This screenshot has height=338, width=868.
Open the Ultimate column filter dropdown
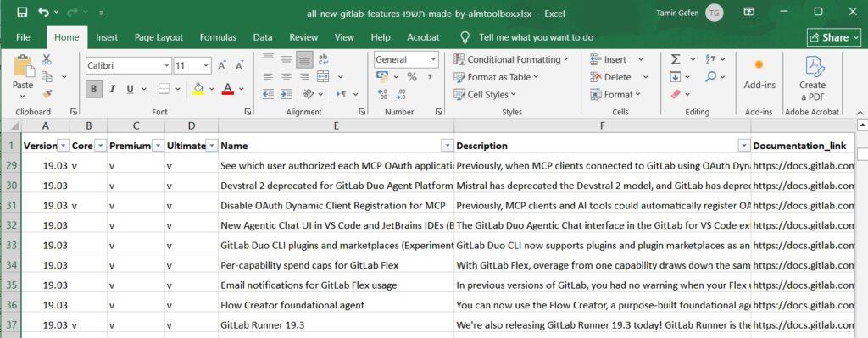coord(211,146)
